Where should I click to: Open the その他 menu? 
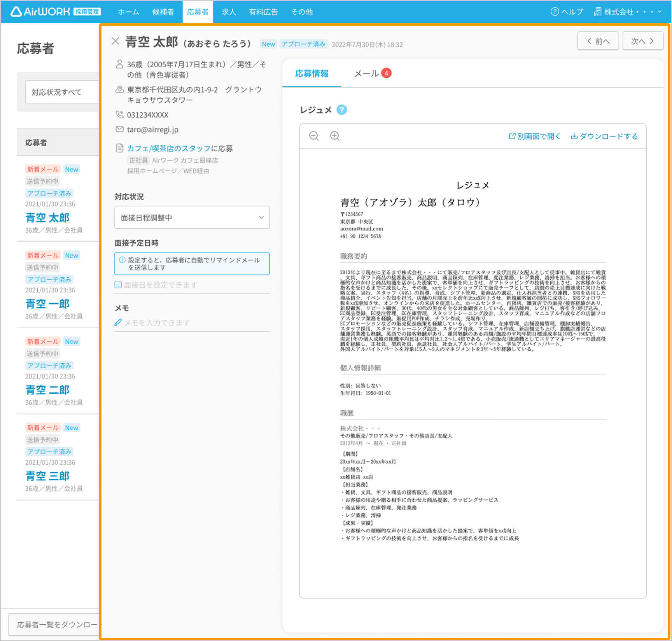coord(302,12)
